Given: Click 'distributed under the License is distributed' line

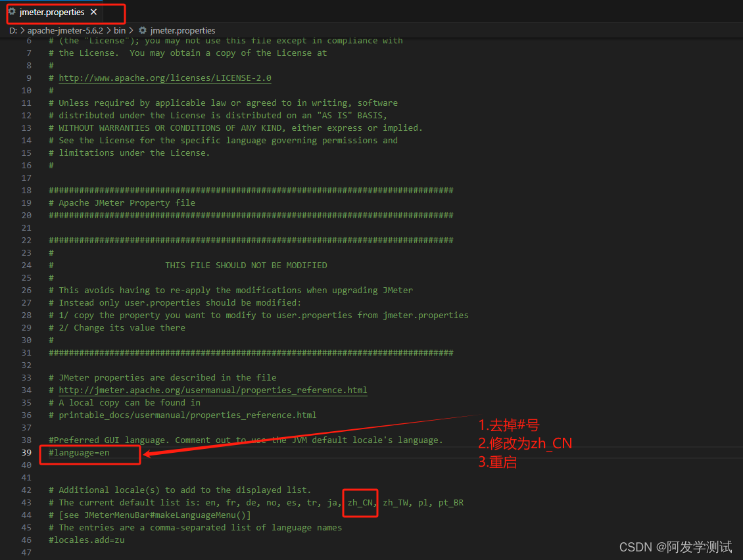Looking at the screenshot, I should point(218,116).
